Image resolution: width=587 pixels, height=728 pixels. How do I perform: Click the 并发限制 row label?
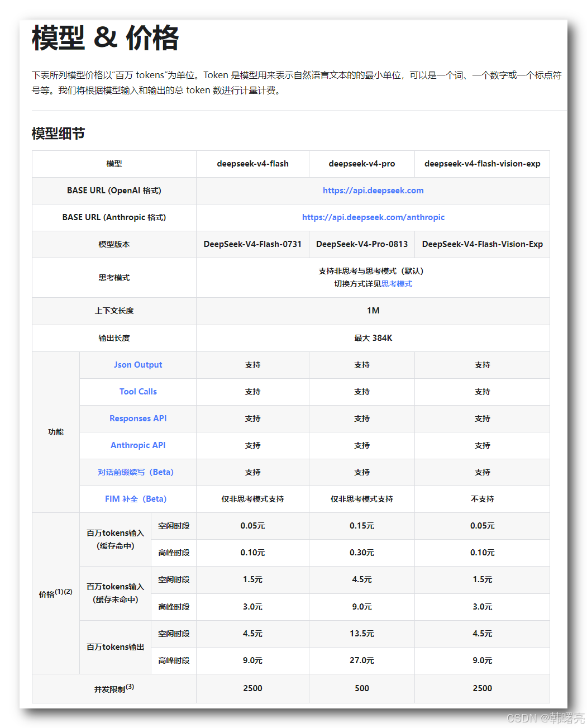pyautogui.click(x=114, y=688)
